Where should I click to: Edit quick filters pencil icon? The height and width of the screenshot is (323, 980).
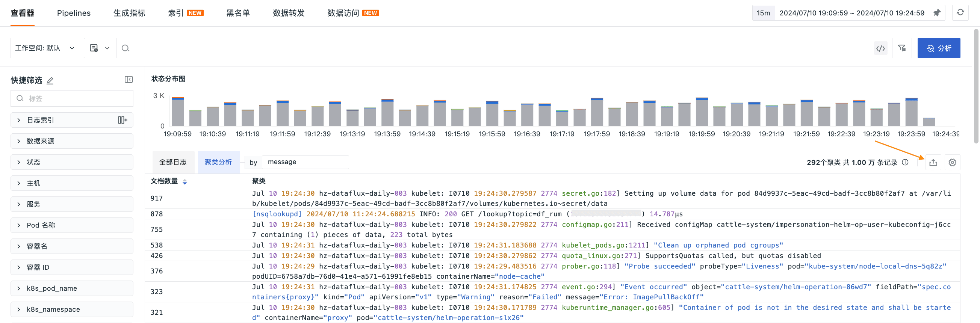50,80
